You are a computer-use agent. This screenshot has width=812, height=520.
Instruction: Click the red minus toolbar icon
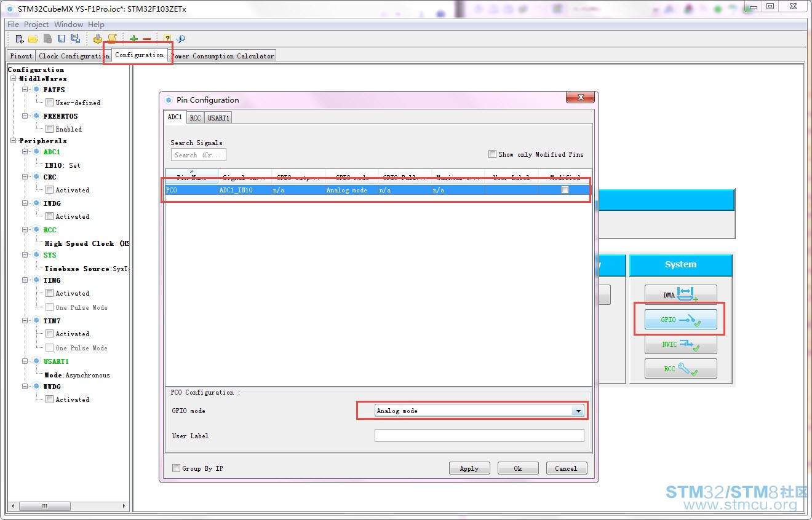[x=146, y=39]
